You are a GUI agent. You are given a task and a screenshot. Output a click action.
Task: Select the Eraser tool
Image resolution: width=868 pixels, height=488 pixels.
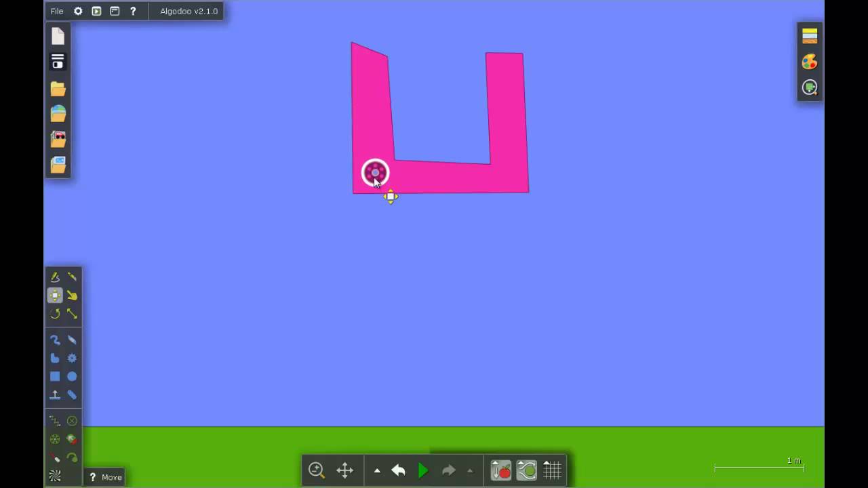point(72,340)
